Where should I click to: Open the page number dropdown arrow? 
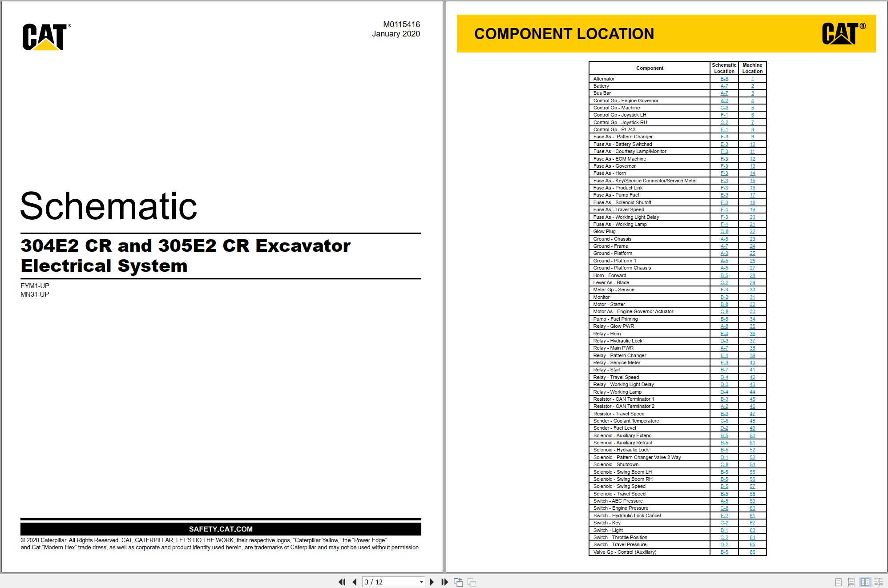421,582
